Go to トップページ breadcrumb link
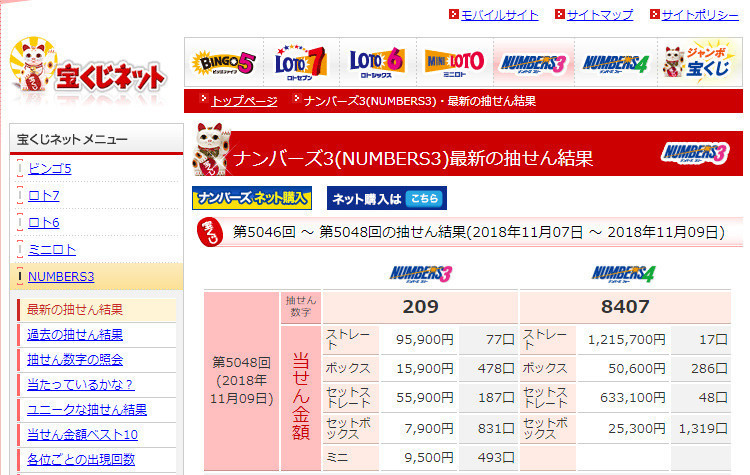 (244, 101)
